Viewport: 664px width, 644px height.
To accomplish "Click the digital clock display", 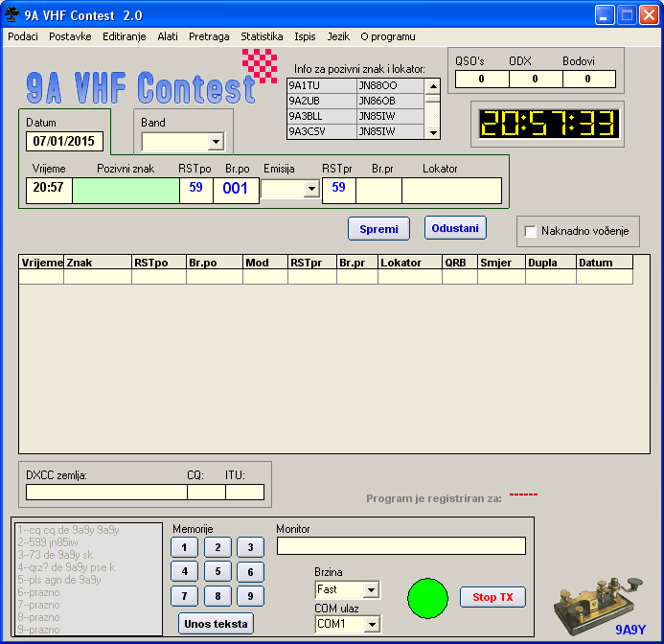I will [x=549, y=124].
